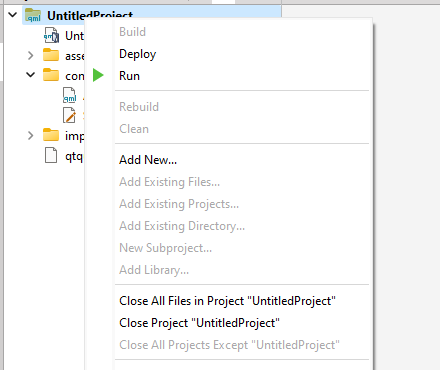
Task: Select Add New... menu entry
Action: 148,160
